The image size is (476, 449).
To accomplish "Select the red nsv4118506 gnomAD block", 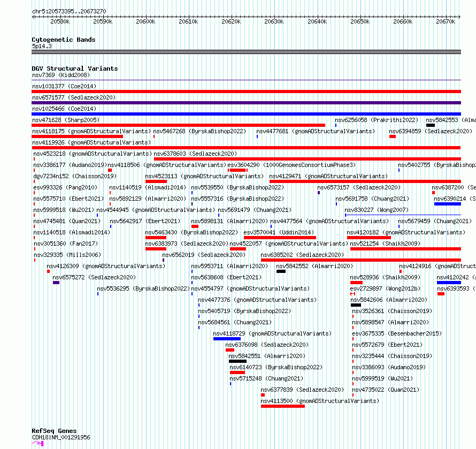I will (x=110, y=170).
